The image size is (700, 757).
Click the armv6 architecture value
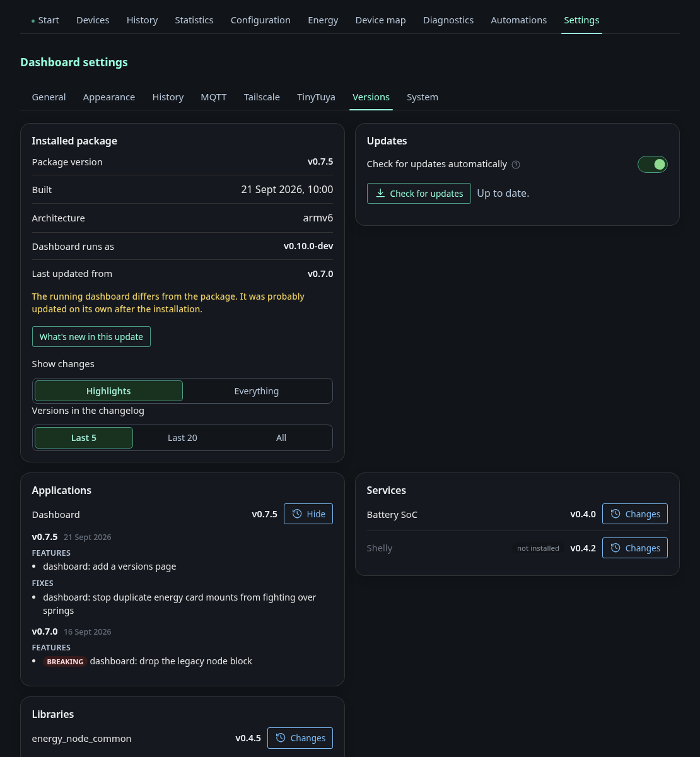[318, 218]
